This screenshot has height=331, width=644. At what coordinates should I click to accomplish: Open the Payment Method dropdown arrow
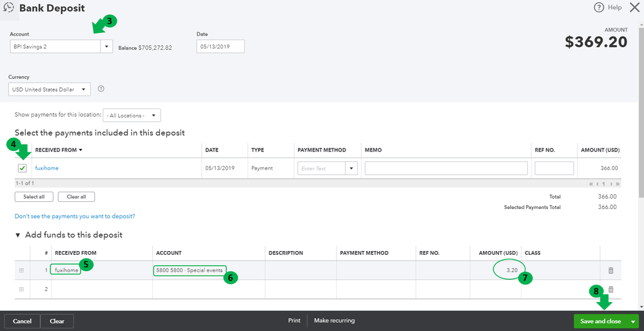[x=351, y=168]
